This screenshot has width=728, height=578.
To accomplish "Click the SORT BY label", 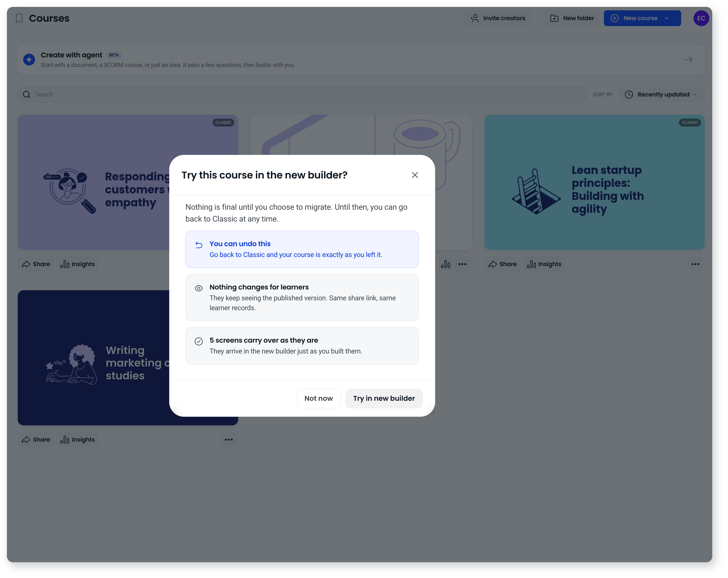I will (x=602, y=95).
